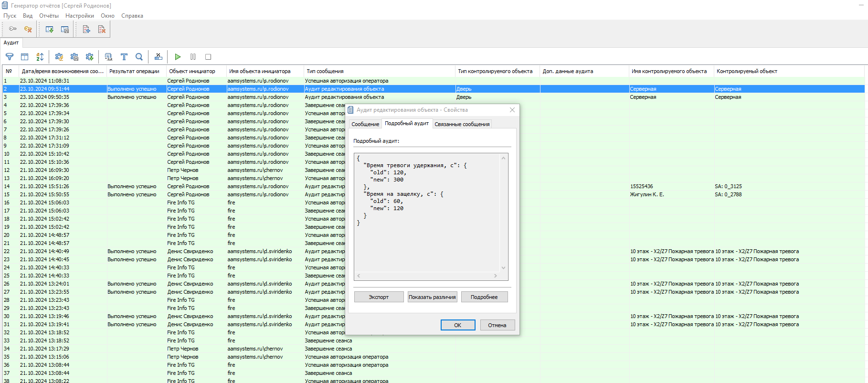Viewport: 868px width, 383px height.
Task: Open the Окно menu
Action: coord(107,16)
